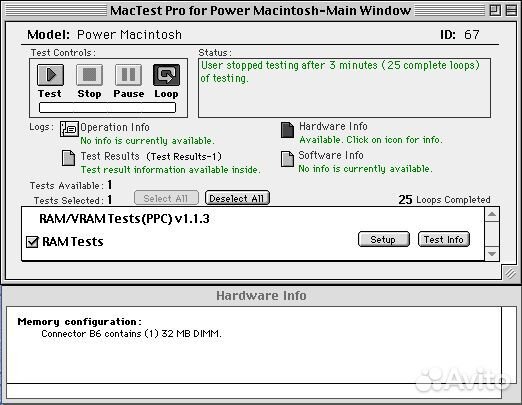The width and height of the screenshot is (522, 405).
Task: Click the 'Memory configuration:' heading
Action: tap(80, 322)
